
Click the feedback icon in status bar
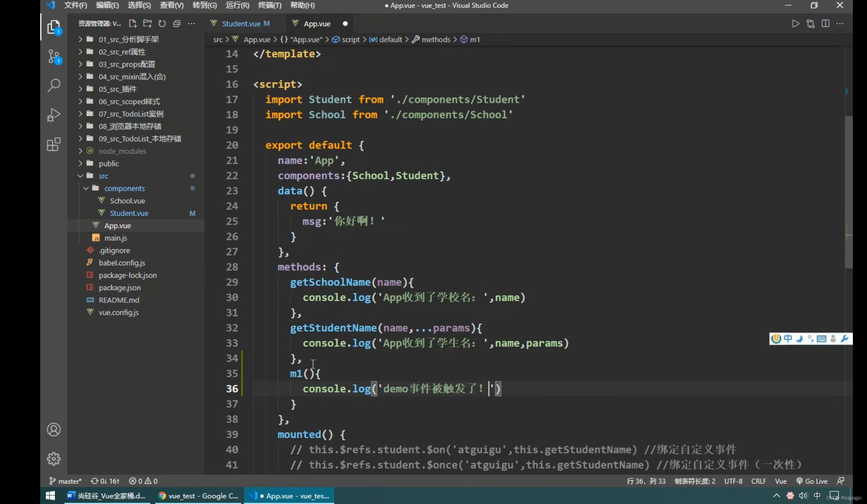[841, 481]
